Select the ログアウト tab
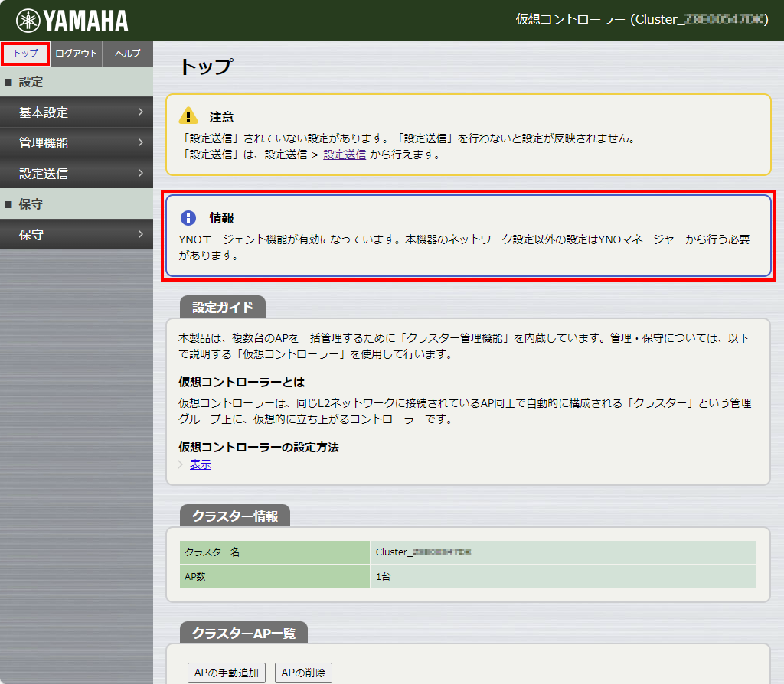 click(x=77, y=54)
